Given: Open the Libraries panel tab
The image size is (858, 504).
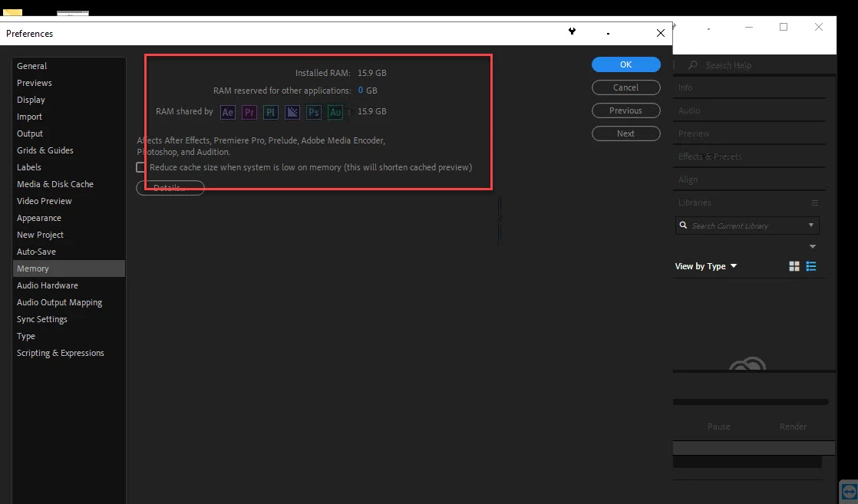Looking at the screenshot, I should click(x=695, y=203).
